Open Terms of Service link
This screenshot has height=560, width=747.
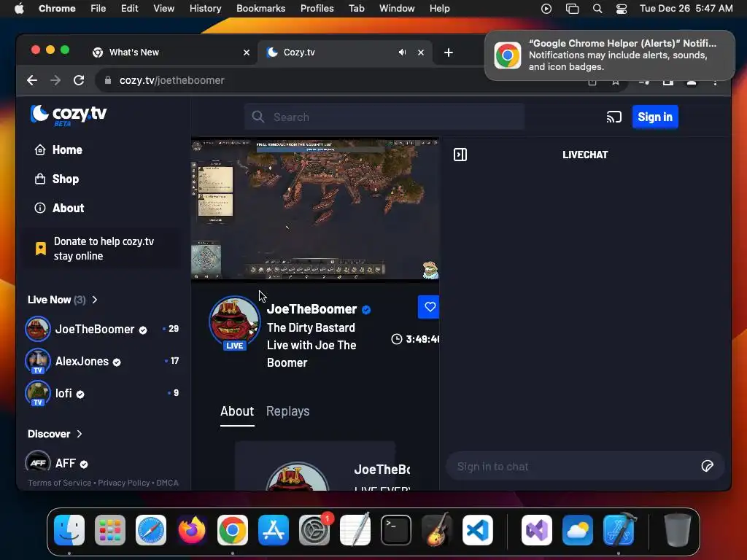click(x=60, y=483)
